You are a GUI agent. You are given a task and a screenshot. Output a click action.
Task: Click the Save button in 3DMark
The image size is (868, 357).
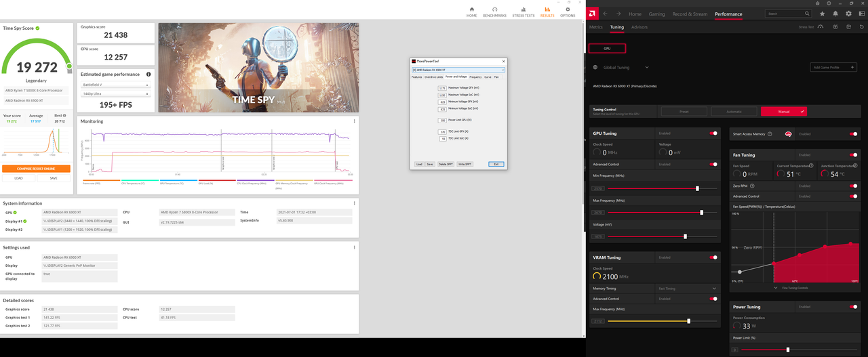(x=53, y=178)
